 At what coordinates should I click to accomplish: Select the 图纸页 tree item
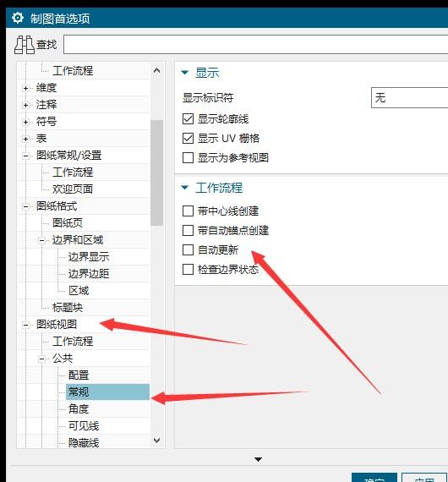[x=68, y=223]
